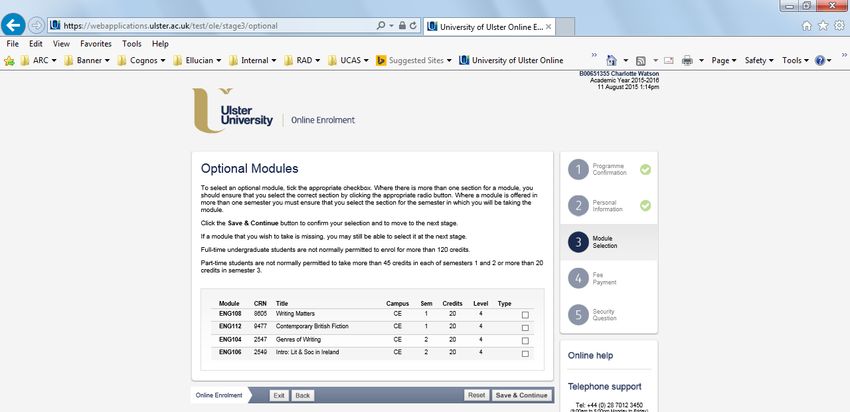This screenshot has width=850, height=412.
Task: Click step 3 circle for Module Selection
Action: pos(578,242)
